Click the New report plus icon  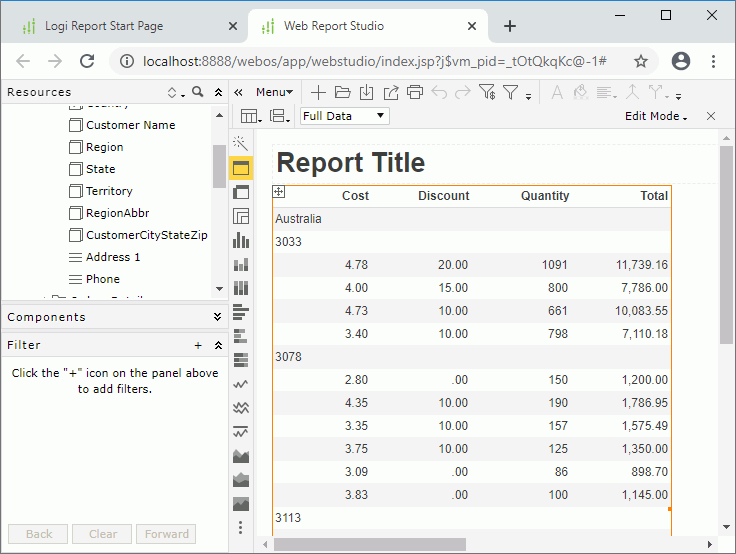click(318, 92)
